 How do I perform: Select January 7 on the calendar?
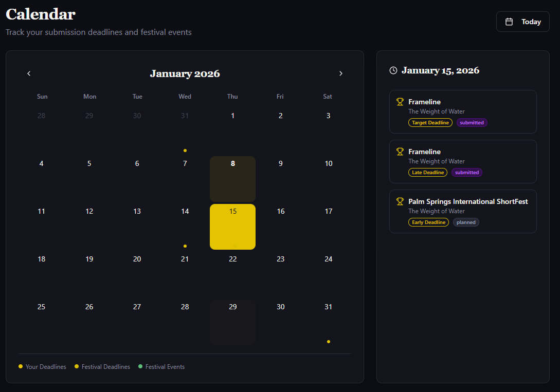[x=185, y=179]
